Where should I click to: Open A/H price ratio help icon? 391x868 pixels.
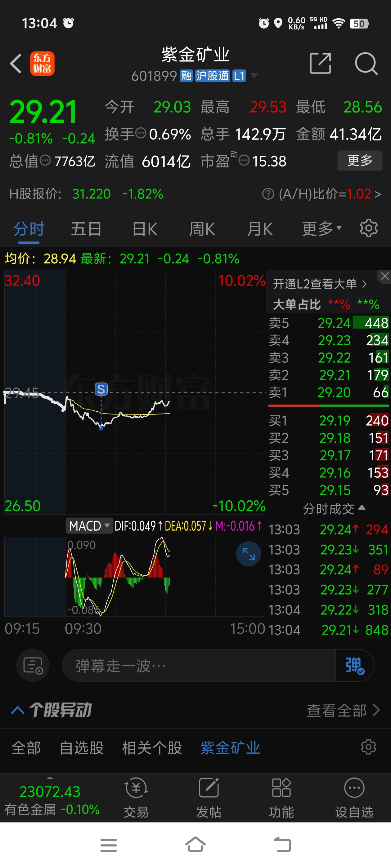click(x=268, y=194)
